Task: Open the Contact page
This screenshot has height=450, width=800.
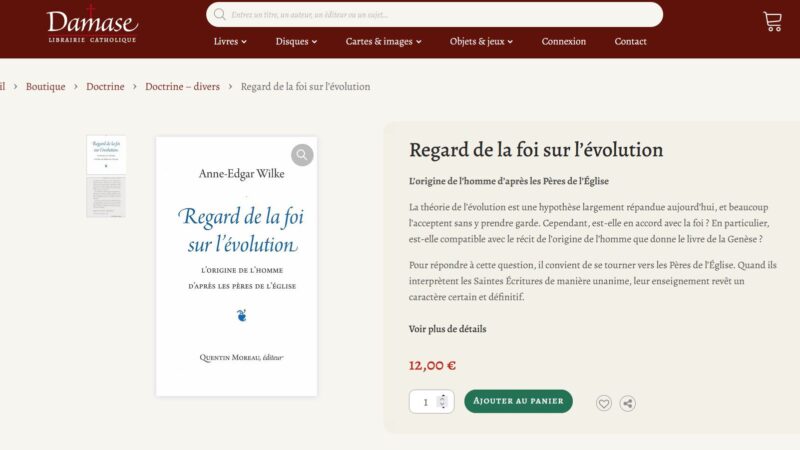Action: click(x=630, y=41)
